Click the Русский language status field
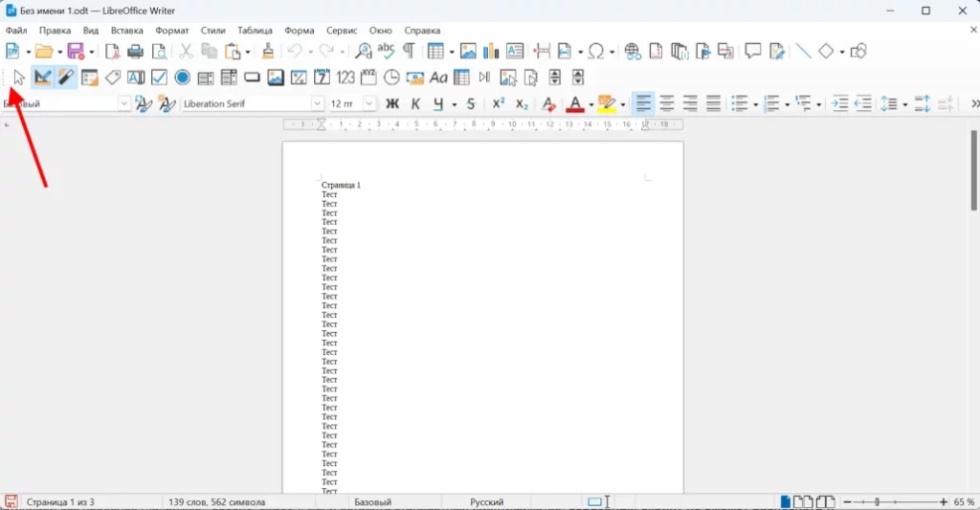Screen dimensions: 980x510 [x=487, y=502]
